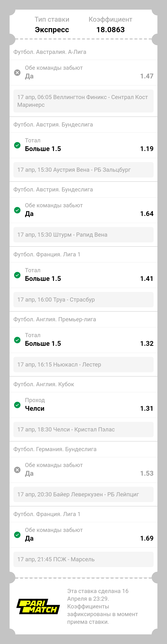Open the Байер Леверкузен - РБ Лейпциг match

tap(83, 494)
